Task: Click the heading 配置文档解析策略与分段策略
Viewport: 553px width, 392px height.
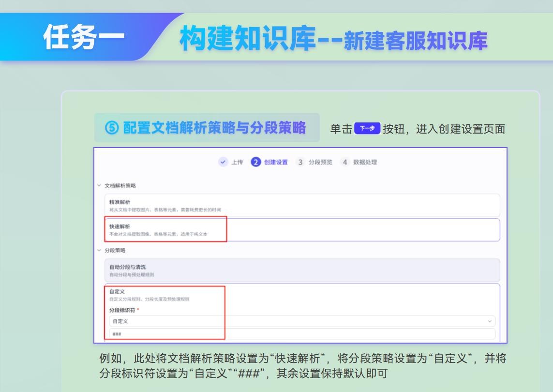Action: coord(205,127)
